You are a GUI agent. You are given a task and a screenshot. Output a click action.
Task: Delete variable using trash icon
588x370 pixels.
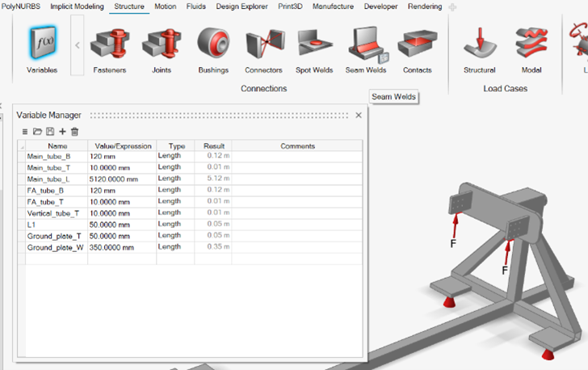point(74,132)
